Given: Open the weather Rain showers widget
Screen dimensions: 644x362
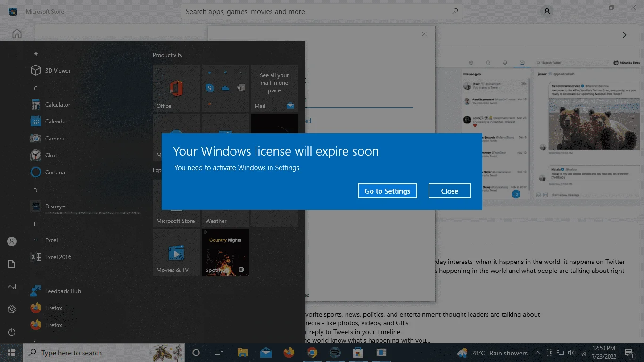Looking at the screenshot, I should 492,353.
